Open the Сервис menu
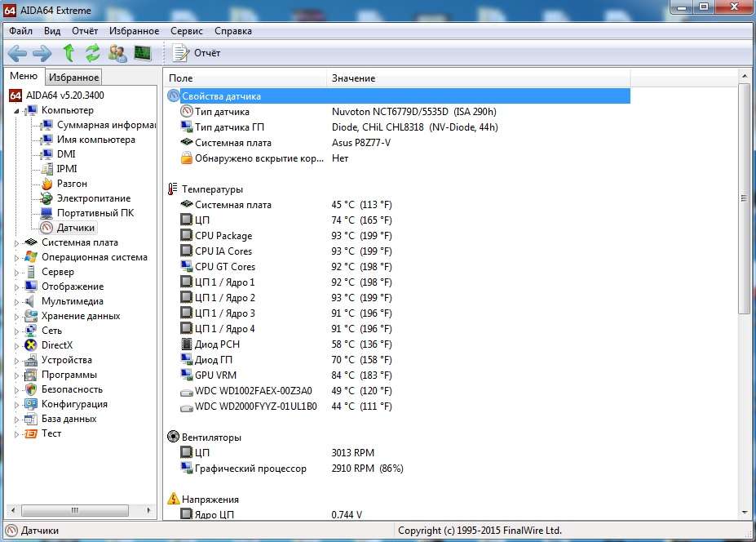This screenshot has width=756, height=542. coord(187,31)
